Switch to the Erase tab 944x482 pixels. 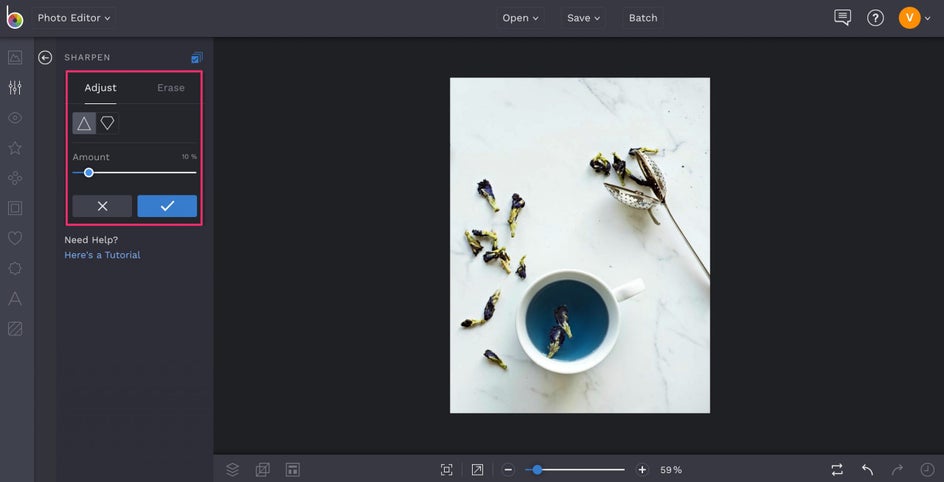click(171, 88)
